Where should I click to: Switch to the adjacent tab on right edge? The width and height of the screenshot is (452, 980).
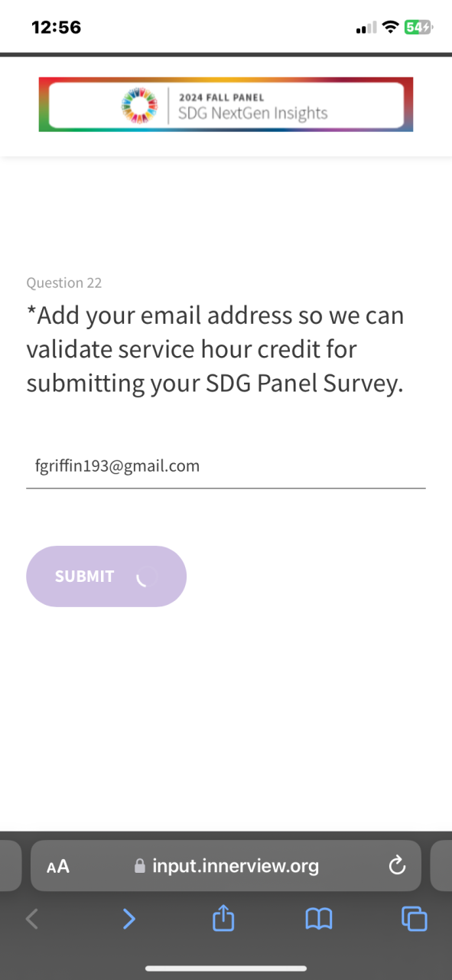[441, 866]
